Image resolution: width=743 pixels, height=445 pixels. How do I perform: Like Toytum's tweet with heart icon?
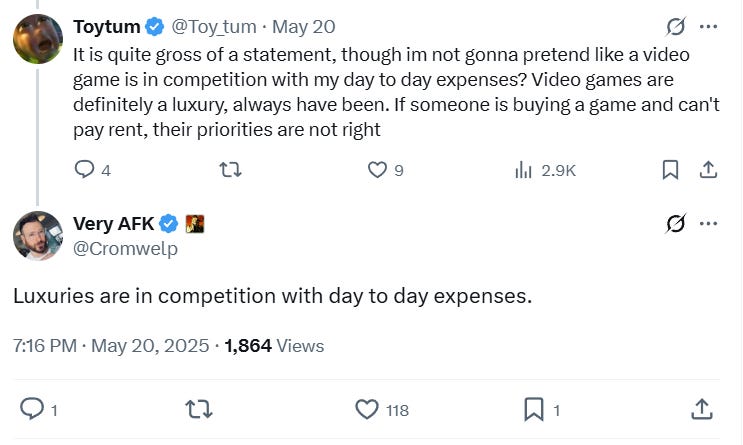point(377,170)
